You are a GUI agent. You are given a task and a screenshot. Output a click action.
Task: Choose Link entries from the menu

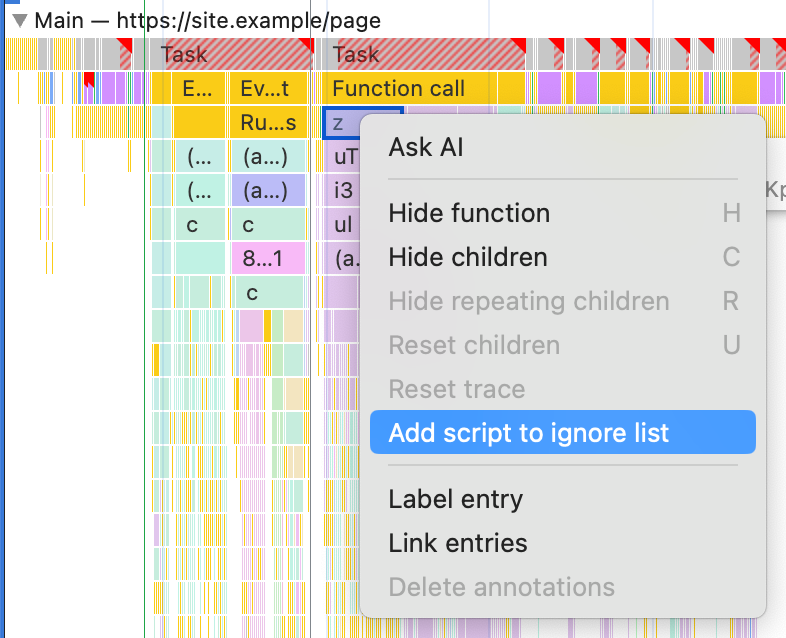tap(457, 543)
